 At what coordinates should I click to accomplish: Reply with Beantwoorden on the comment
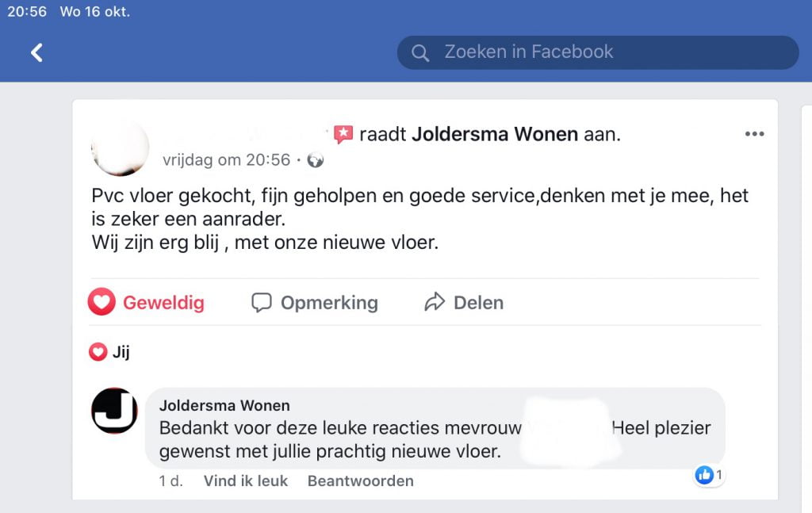360,480
